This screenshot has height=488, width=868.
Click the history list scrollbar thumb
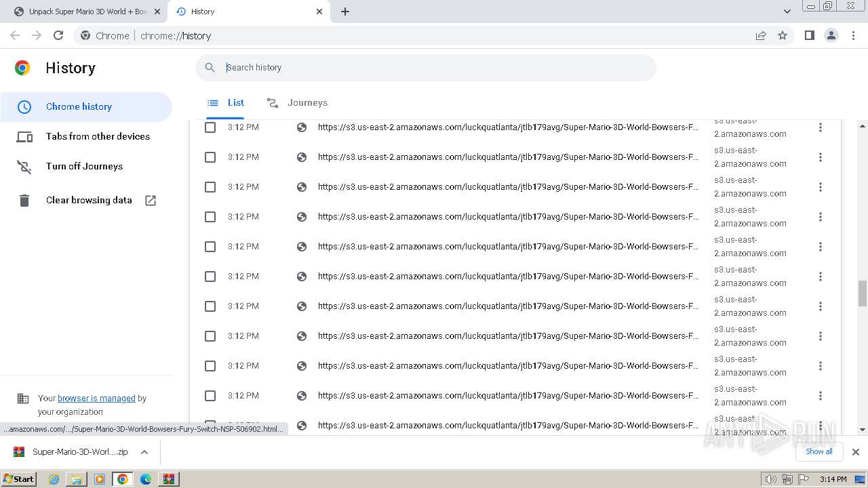click(863, 293)
